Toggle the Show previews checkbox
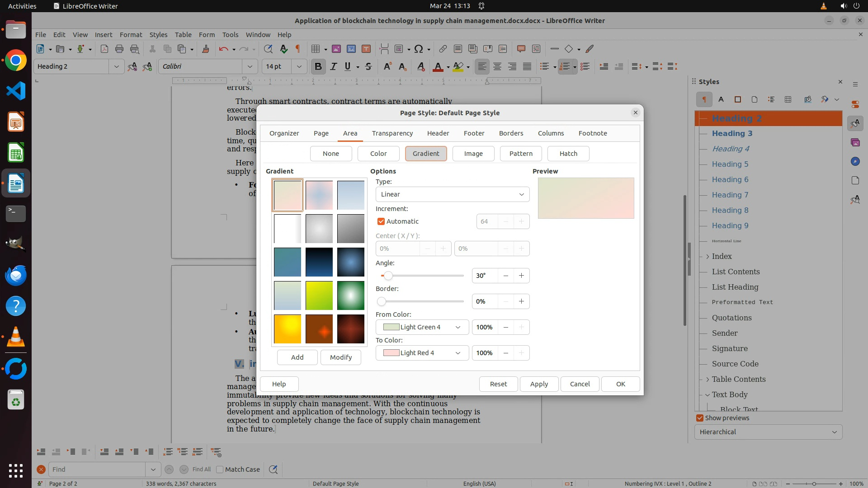This screenshot has height=488, width=868. point(700,418)
